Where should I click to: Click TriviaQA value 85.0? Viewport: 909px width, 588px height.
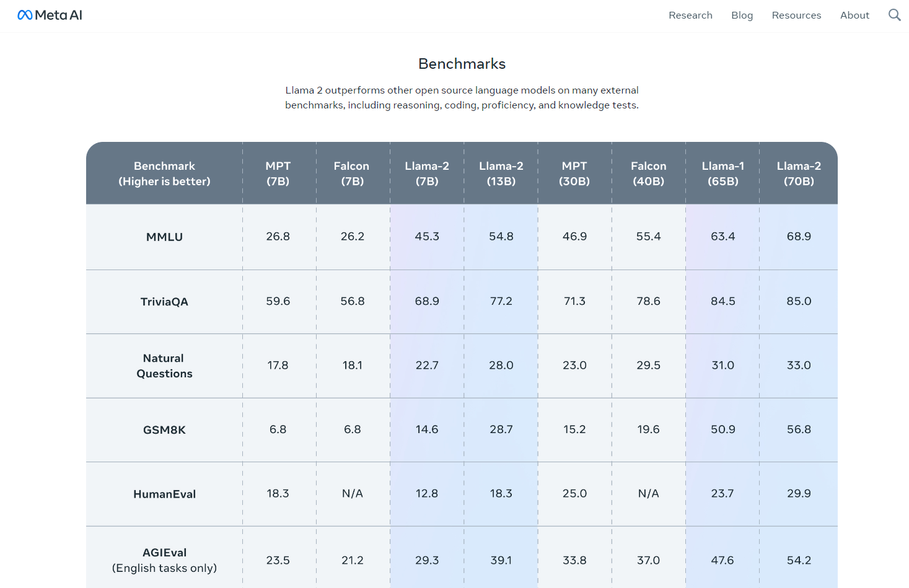click(x=799, y=301)
